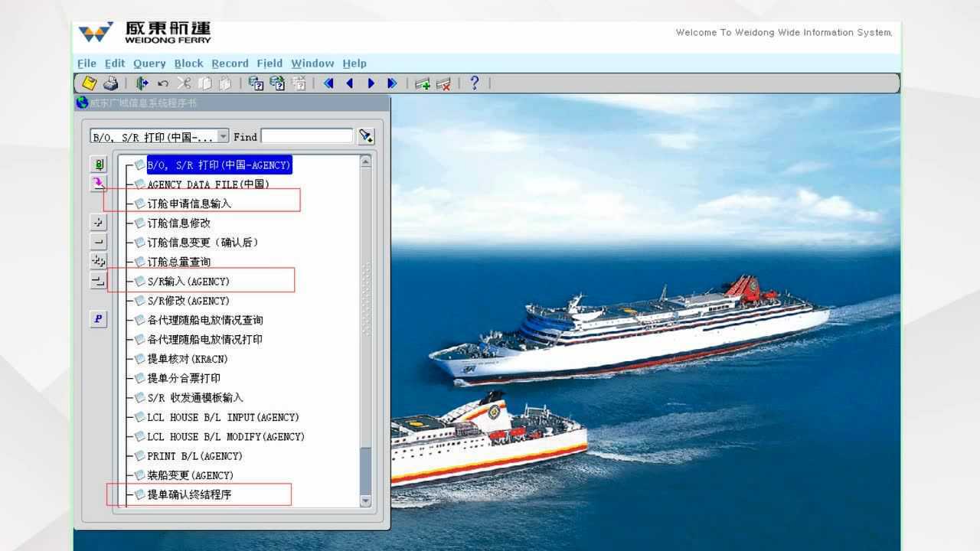980x551 pixels.
Task: Click inside the Find input field
Action: click(x=306, y=136)
